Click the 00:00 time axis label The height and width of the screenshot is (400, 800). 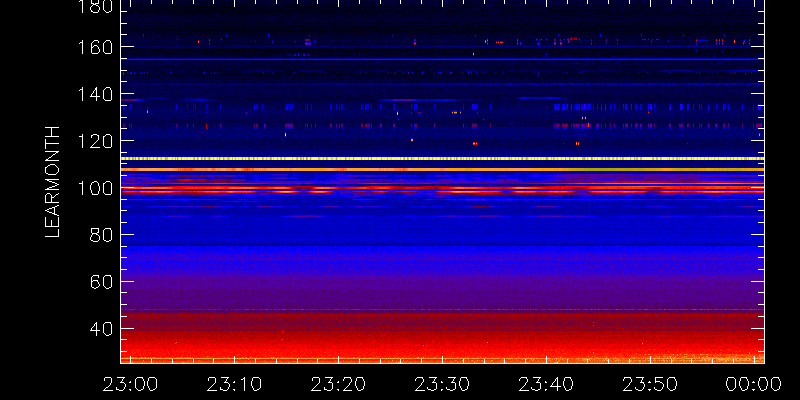click(754, 384)
